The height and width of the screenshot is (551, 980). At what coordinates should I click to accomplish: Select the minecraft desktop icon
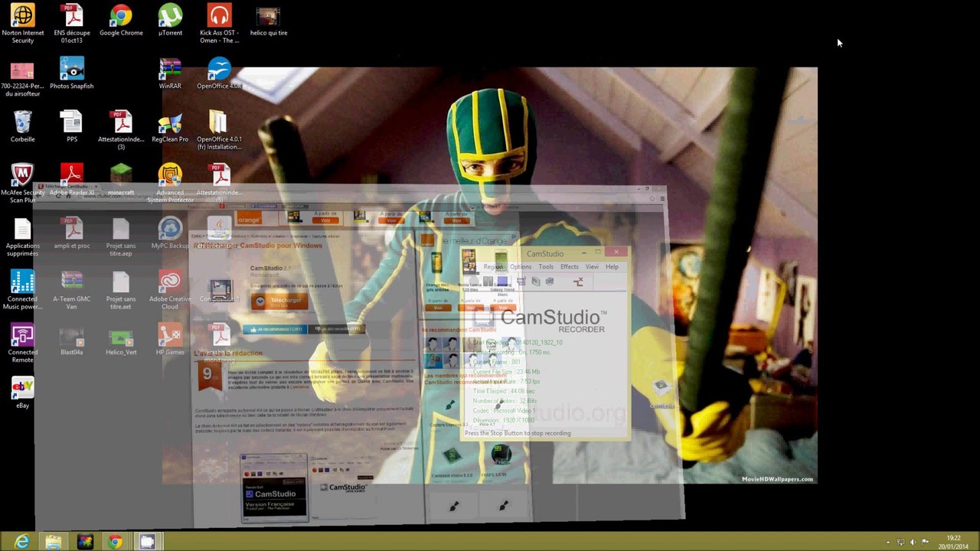[x=121, y=180]
